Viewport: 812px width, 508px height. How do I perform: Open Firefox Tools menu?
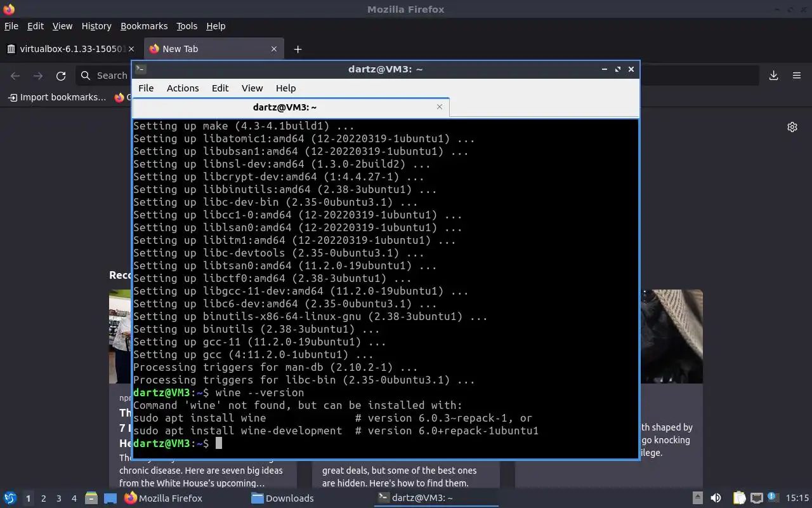[187, 26]
